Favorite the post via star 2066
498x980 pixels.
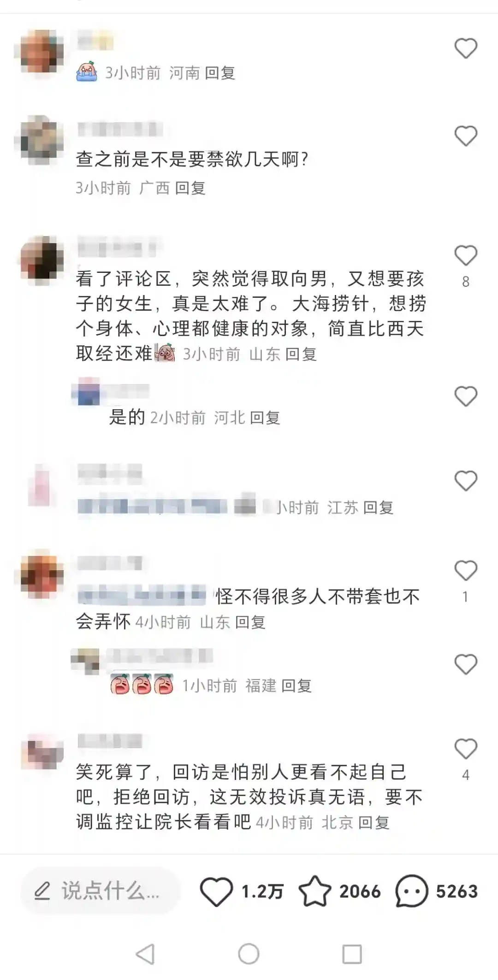pos(315,891)
